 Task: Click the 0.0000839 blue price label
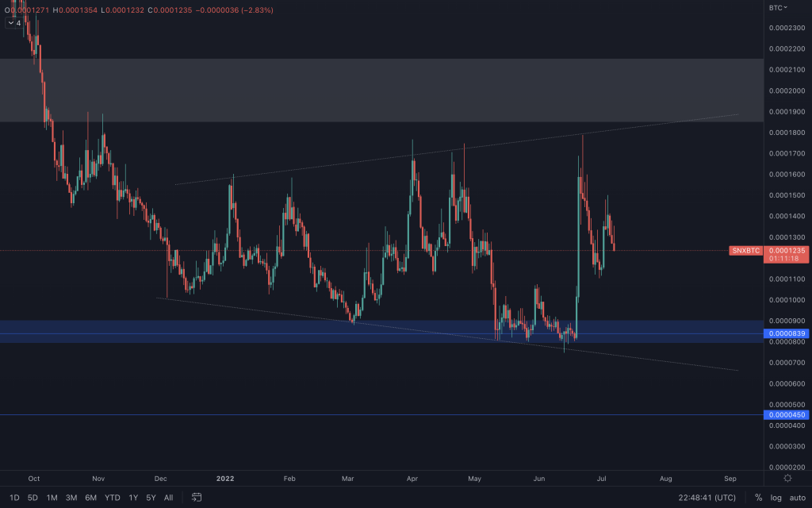point(784,333)
